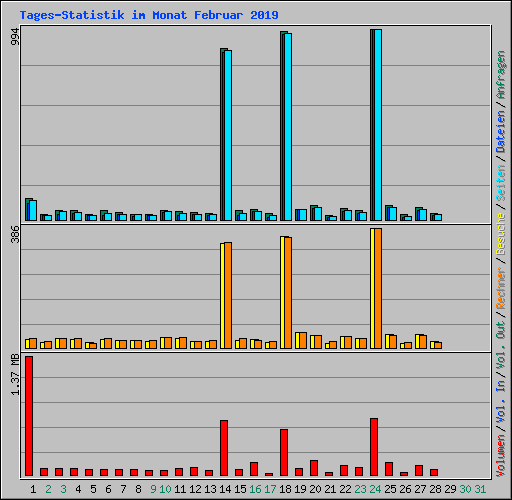Click day label '22' on the x-axis

tap(345, 489)
